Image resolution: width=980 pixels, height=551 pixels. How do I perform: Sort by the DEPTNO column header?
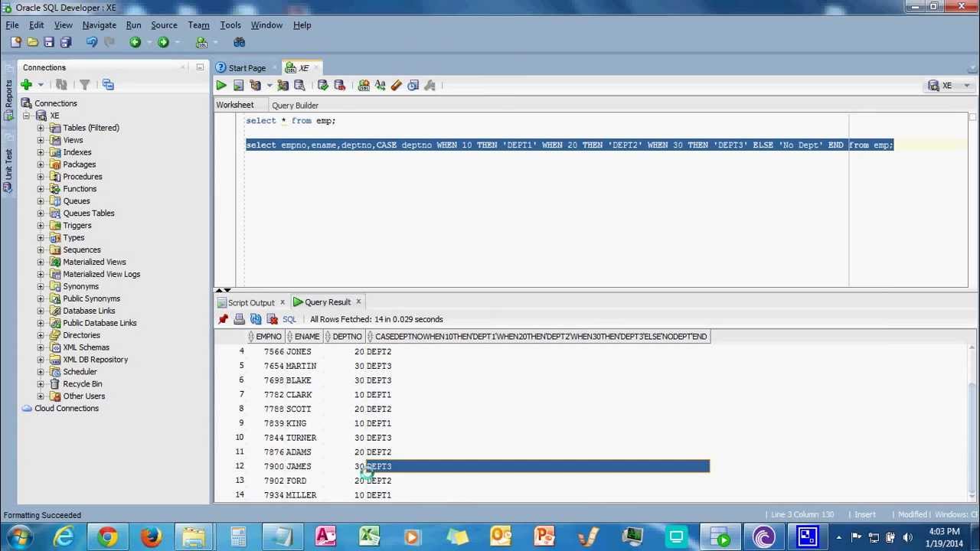[x=344, y=337]
